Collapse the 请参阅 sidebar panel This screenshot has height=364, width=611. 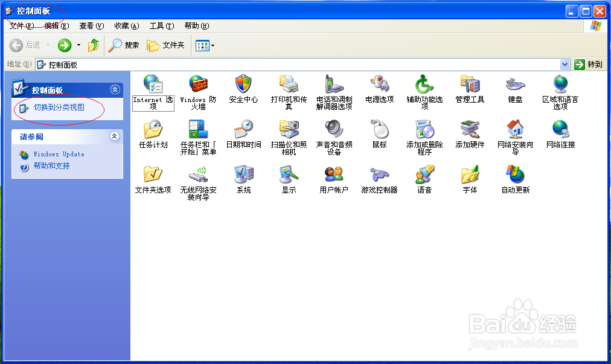[115, 136]
